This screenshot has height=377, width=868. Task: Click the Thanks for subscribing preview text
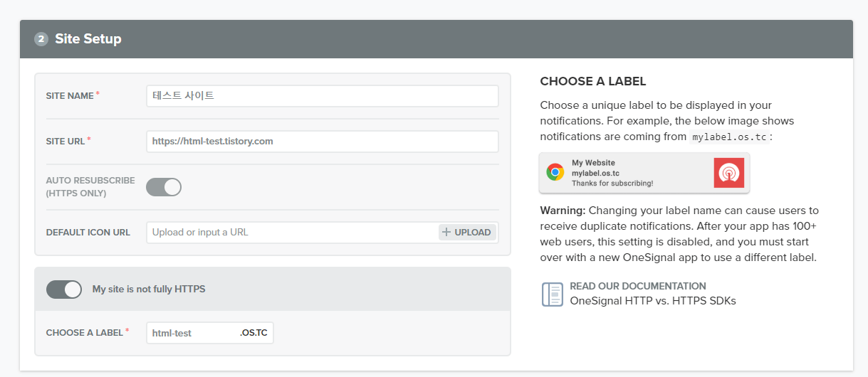click(x=612, y=184)
